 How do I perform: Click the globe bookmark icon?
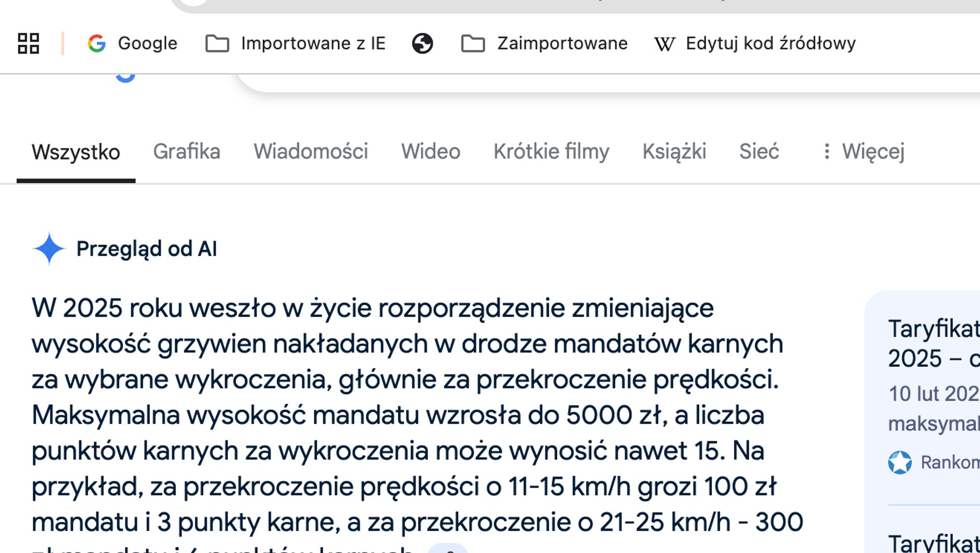422,43
